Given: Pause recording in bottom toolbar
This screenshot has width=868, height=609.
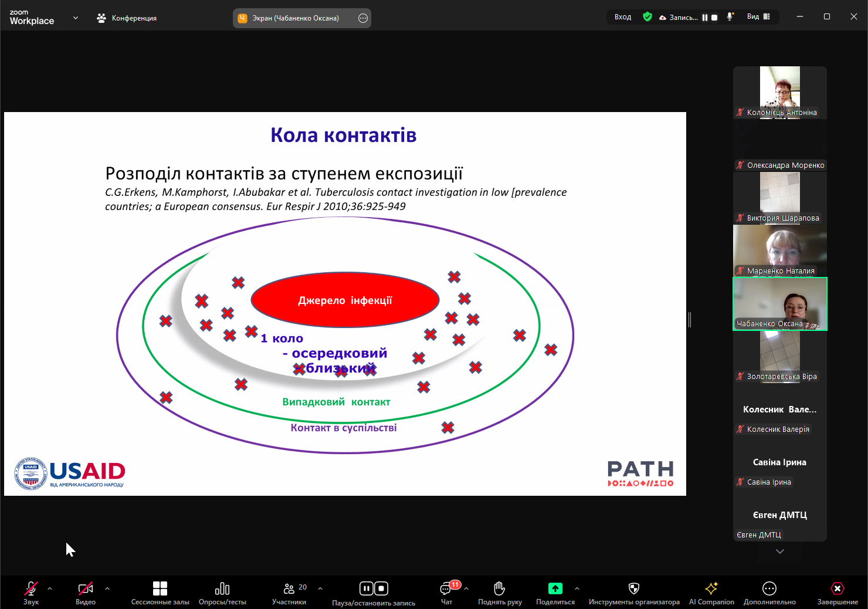Looking at the screenshot, I should [366, 588].
